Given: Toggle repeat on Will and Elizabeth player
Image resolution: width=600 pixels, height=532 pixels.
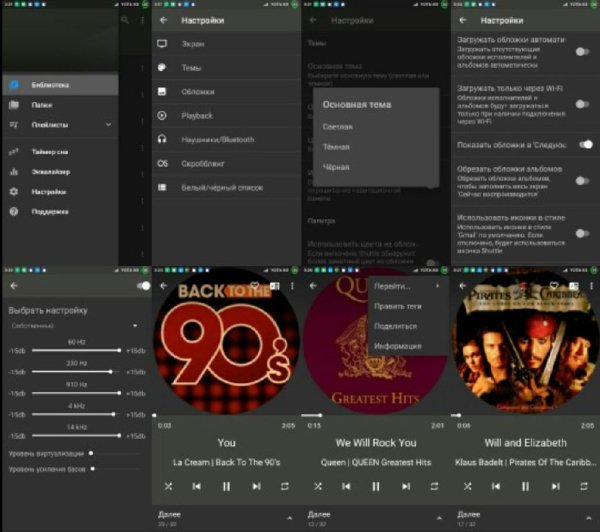Looking at the screenshot, I should (584, 486).
